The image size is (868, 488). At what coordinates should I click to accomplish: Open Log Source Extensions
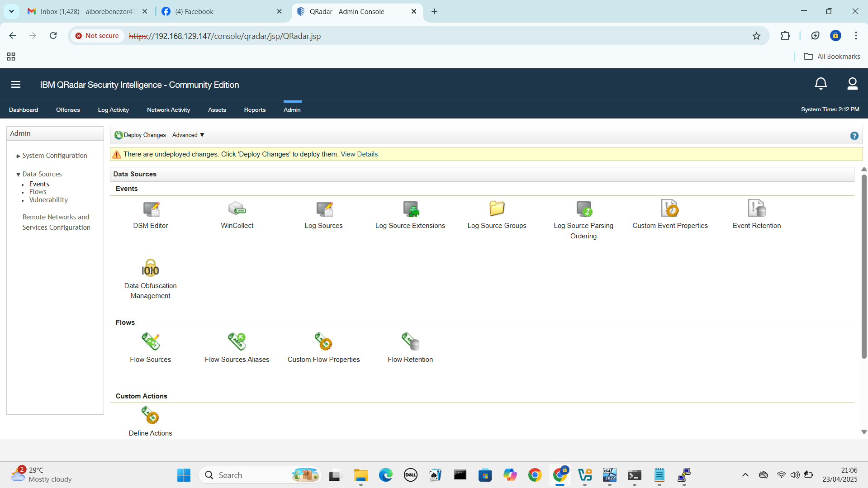coord(410,209)
